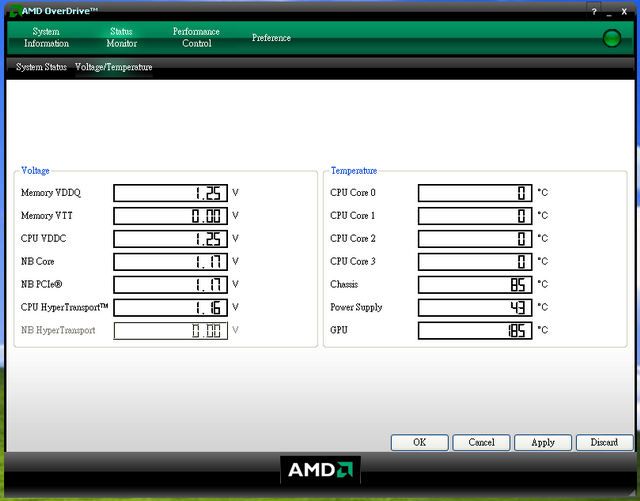Click the NB Core voltage field
Viewport: 640px width, 501px height.
171,262
